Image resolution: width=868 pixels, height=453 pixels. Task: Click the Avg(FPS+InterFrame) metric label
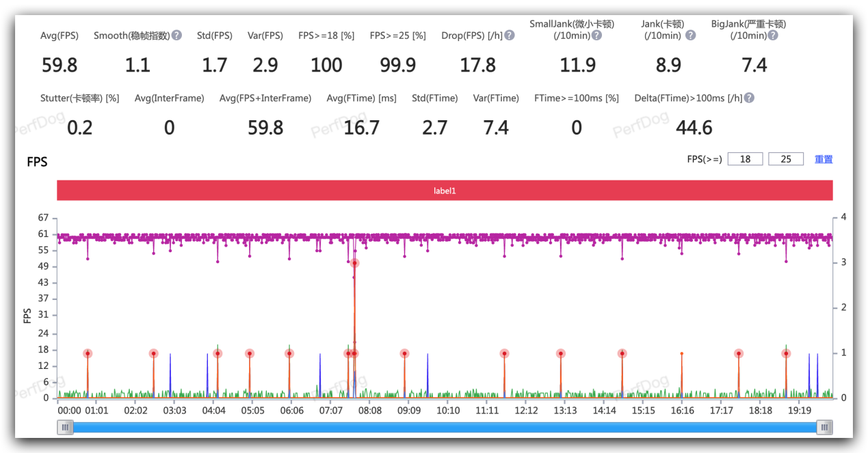265,98
